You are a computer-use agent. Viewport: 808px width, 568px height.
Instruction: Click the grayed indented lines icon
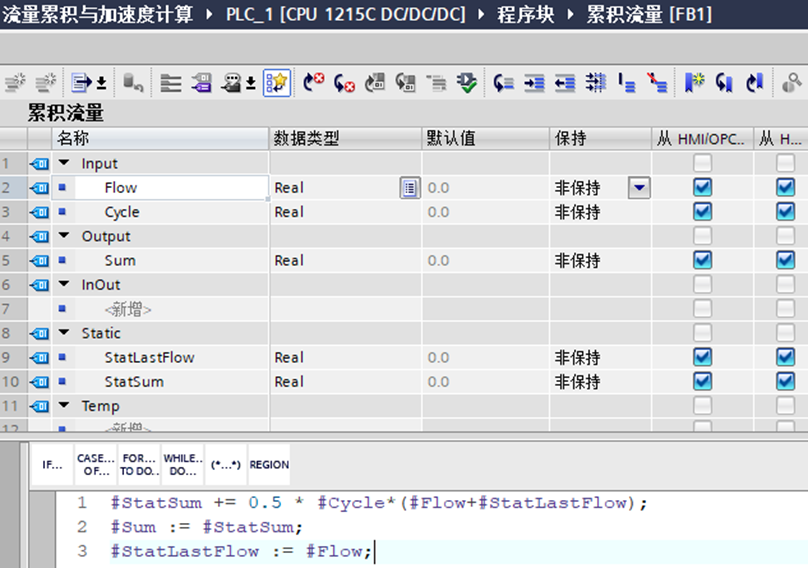436,82
